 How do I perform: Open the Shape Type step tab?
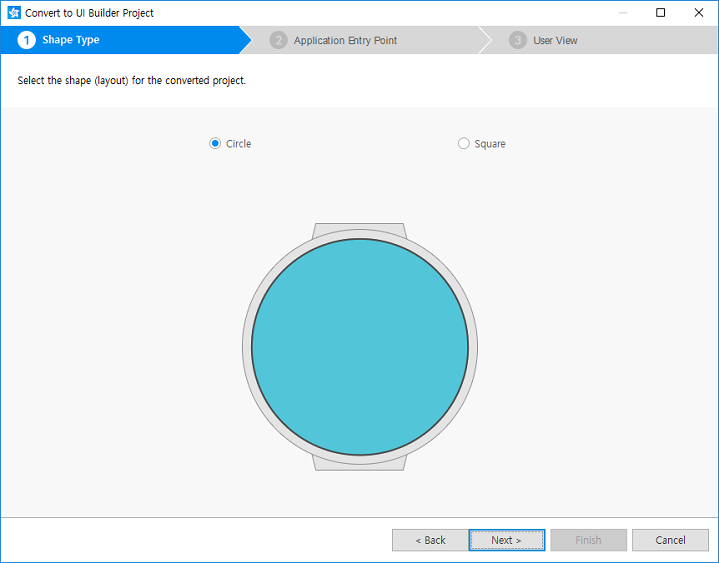pos(71,40)
